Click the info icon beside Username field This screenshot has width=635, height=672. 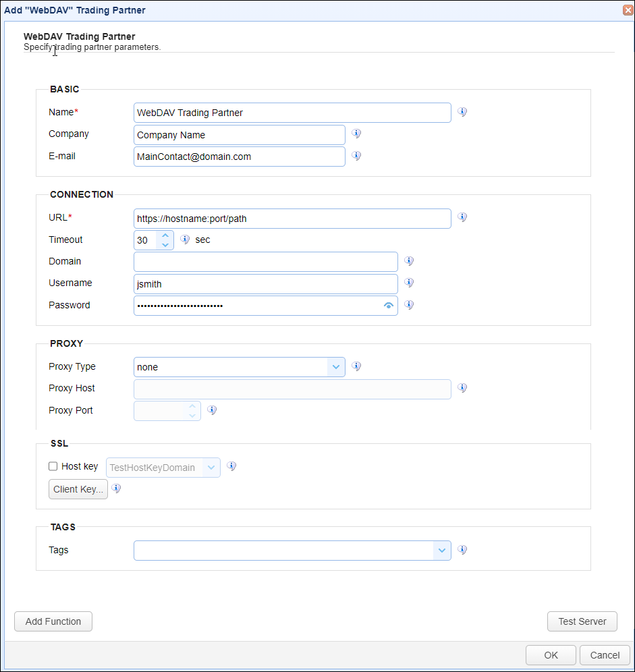pos(409,283)
